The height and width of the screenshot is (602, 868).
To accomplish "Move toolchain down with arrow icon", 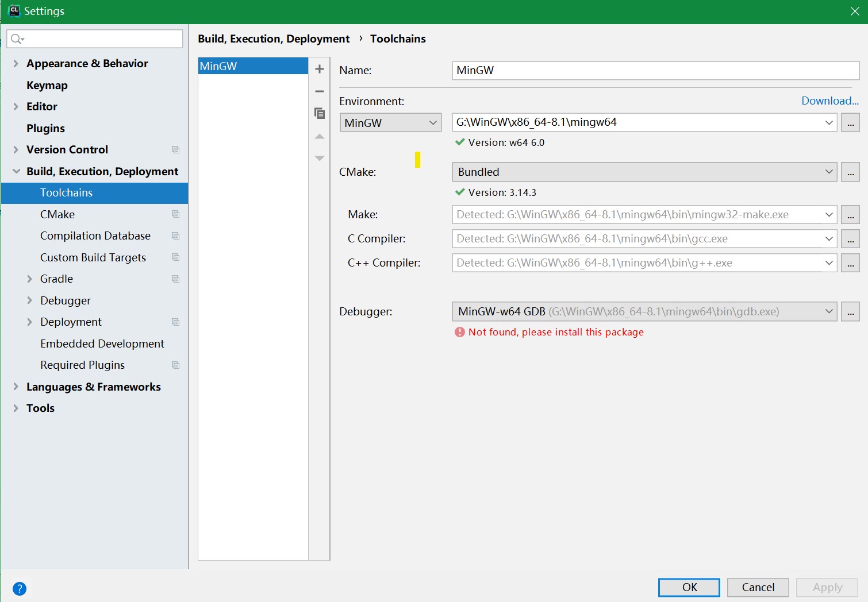I will pyautogui.click(x=320, y=158).
